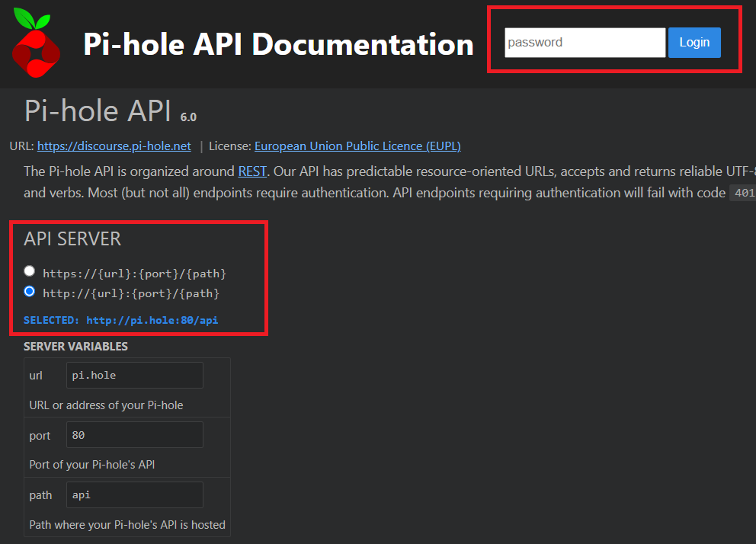Viewport: 756px width, 544px height.
Task: Click the SERVER VARIABLES heading
Action: point(75,347)
